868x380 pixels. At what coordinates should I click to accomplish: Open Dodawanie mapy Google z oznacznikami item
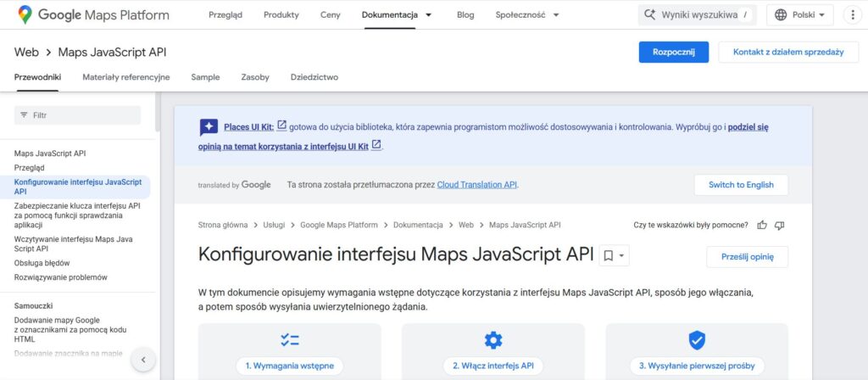tap(70, 330)
